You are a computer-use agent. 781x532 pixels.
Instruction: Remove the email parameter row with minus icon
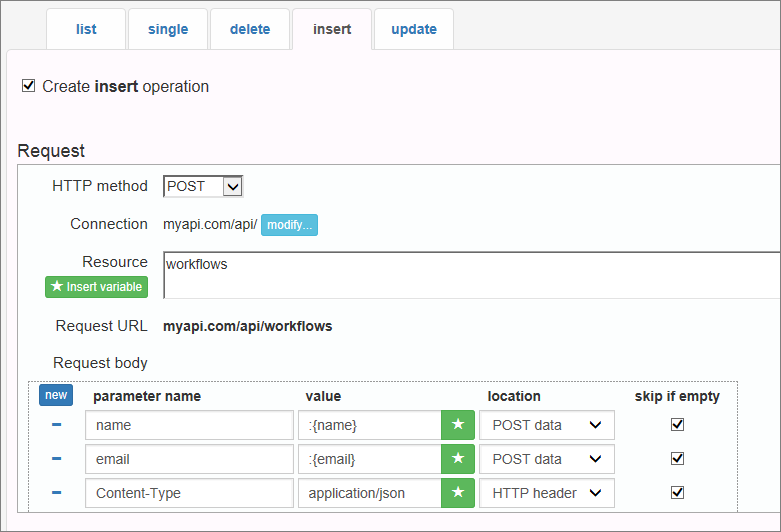tap(57, 459)
